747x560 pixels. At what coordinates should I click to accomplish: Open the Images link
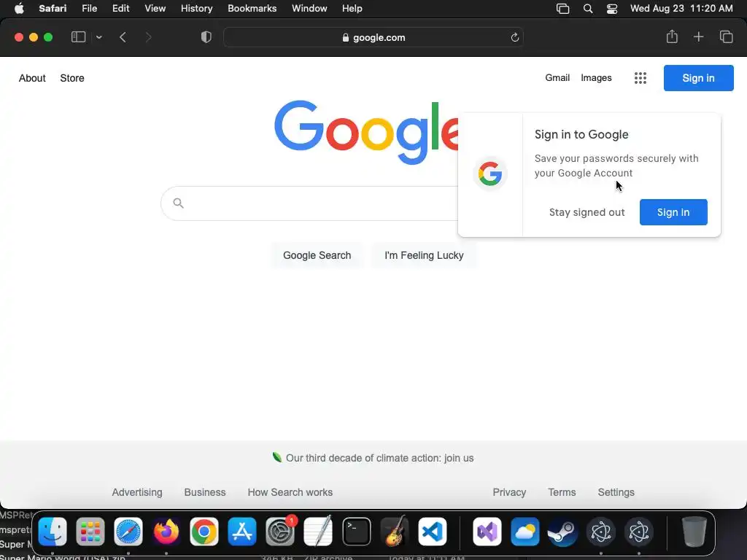tap(596, 77)
